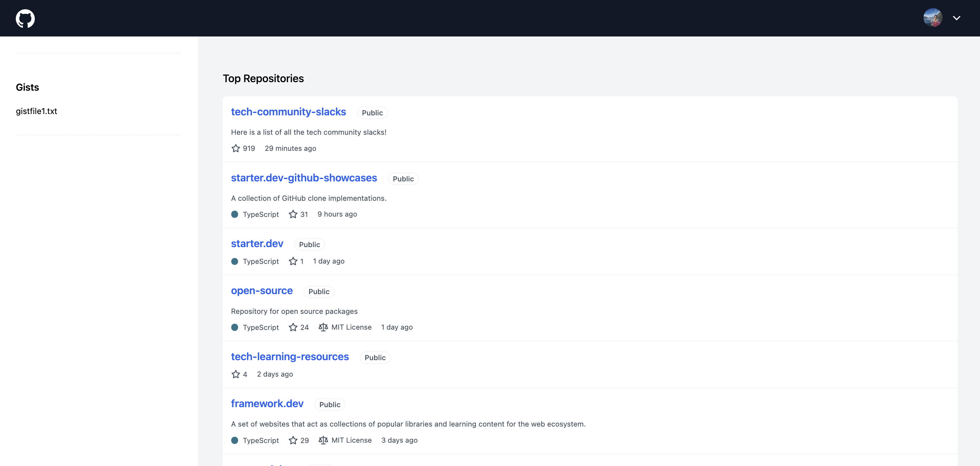
Task: Expand the user menu chevron
Action: [x=956, y=18]
